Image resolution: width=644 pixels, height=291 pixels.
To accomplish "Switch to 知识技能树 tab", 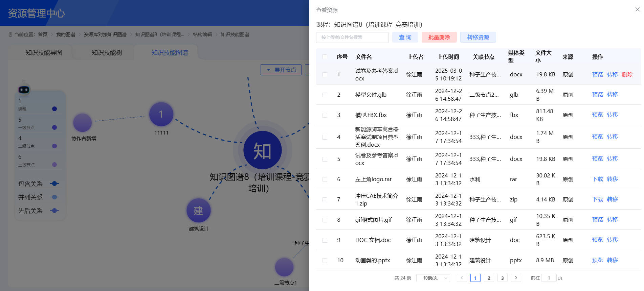I will (x=107, y=52).
